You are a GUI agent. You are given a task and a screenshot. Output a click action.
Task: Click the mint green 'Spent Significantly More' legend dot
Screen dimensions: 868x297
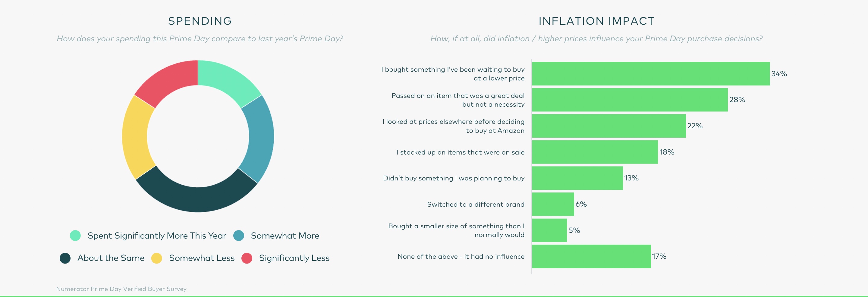[75, 235]
